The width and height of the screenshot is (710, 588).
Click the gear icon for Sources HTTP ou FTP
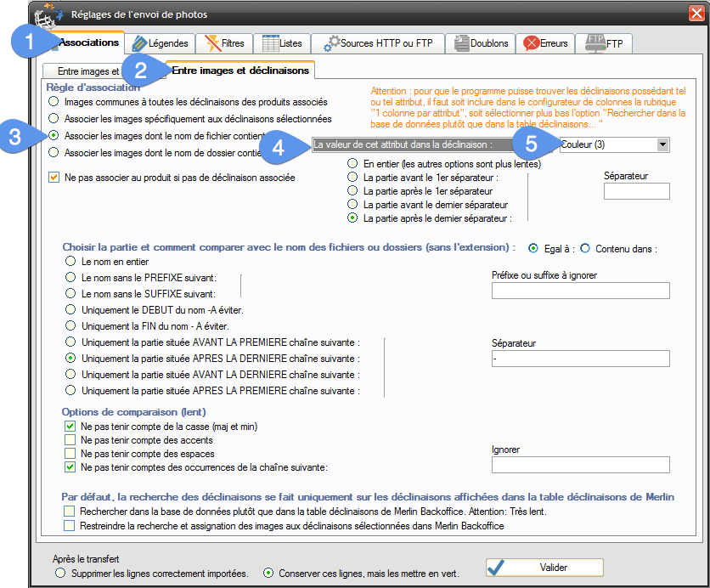330,42
